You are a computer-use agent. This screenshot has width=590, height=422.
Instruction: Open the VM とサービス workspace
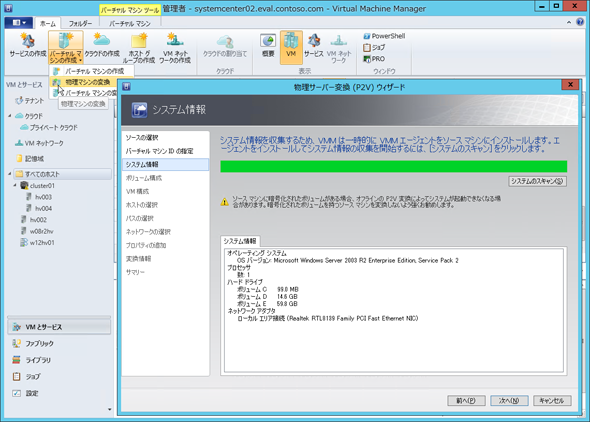59,327
